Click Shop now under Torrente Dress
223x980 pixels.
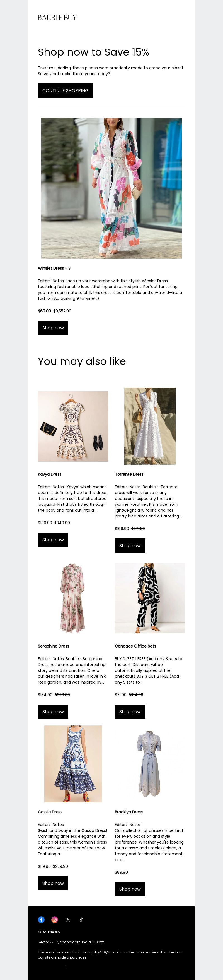[x=130, y=545]
